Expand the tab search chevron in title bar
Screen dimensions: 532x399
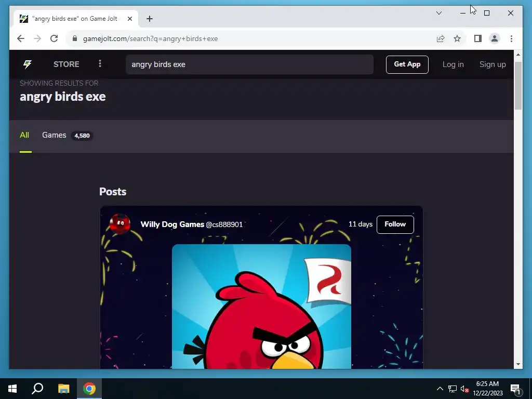coord(438,13)
